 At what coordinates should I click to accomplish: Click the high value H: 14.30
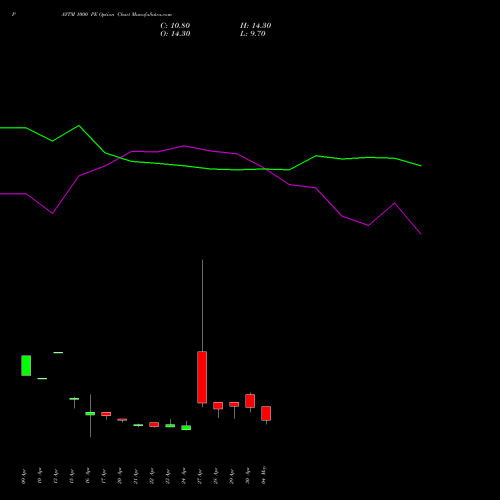click(x=256, y=26)
